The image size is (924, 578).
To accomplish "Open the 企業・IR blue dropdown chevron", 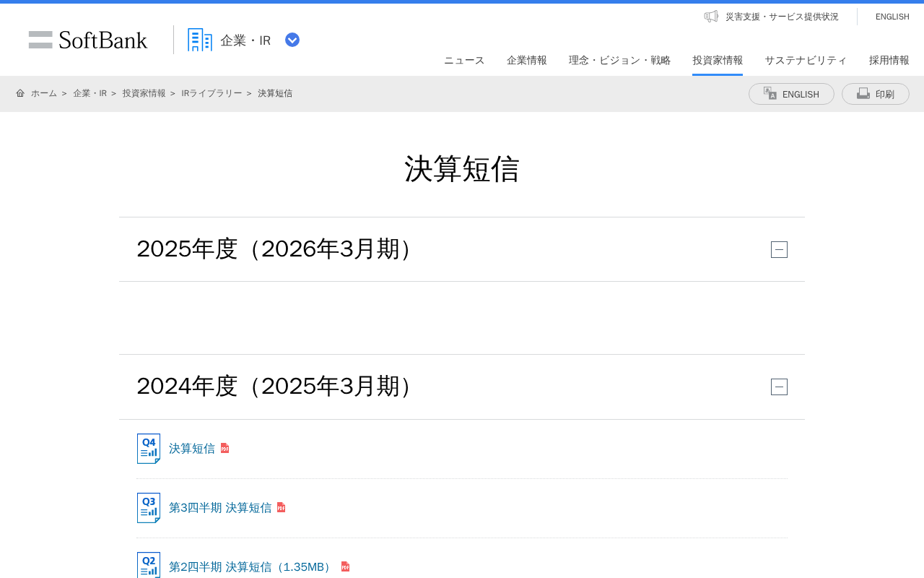I will coord(292,40).
